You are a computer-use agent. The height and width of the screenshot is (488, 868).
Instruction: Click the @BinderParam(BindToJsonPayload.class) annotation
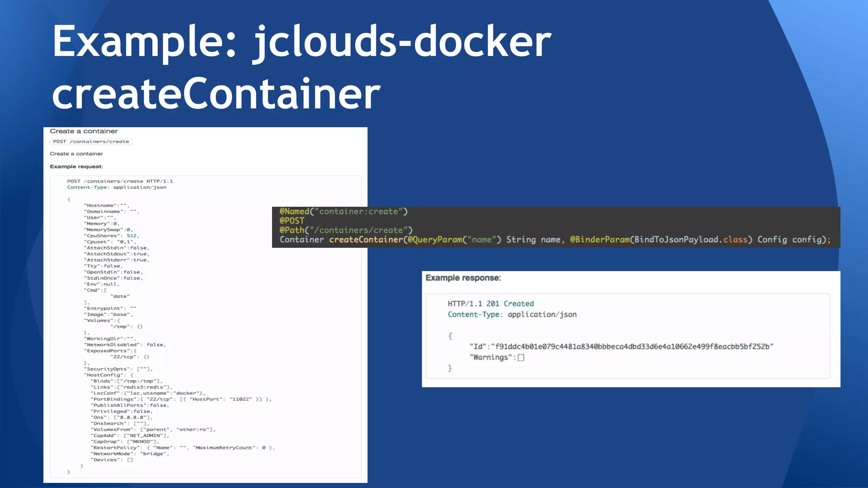pos(661,240)
